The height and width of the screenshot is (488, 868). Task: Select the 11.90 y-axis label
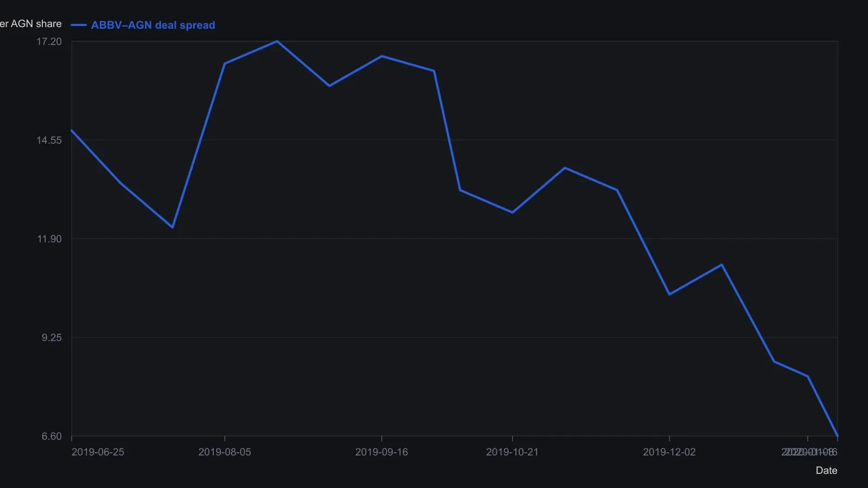click(x=49, y=239)
